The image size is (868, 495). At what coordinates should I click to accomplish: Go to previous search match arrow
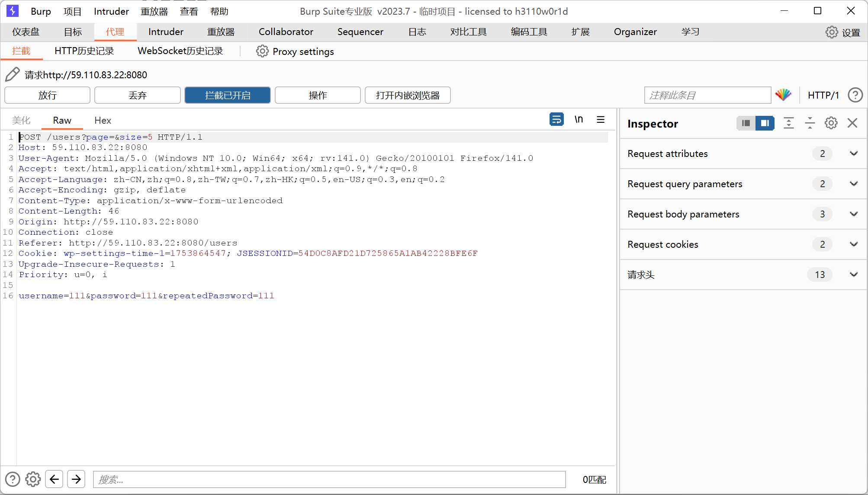point(54,479)
